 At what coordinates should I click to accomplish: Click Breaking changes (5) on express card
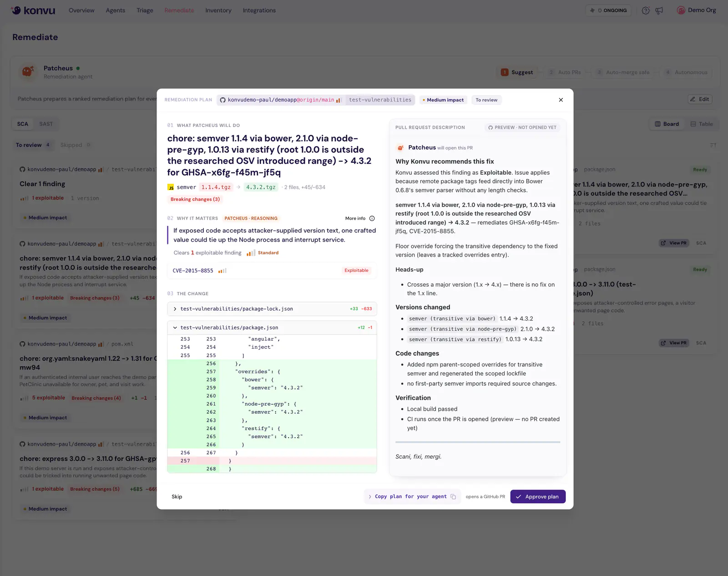click(x=95, y=489)
